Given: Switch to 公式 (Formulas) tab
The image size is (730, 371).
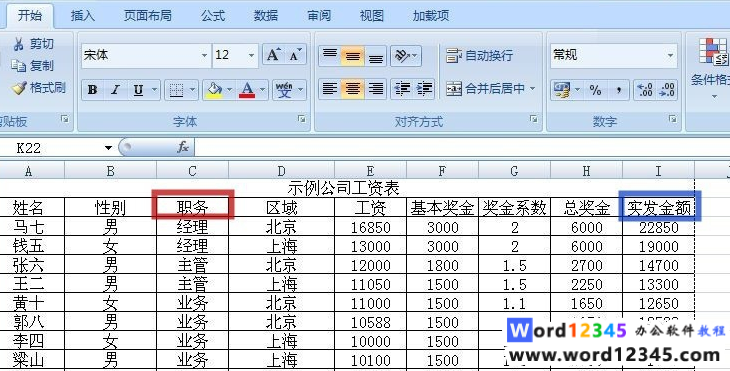Looking at the screenshot, I should pyautogui.click(x=213, y=16).
